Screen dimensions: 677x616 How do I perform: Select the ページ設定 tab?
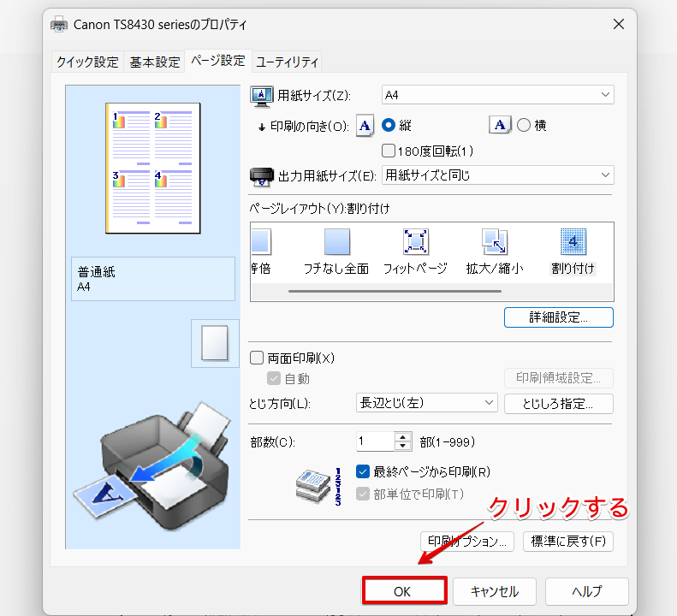218,61
